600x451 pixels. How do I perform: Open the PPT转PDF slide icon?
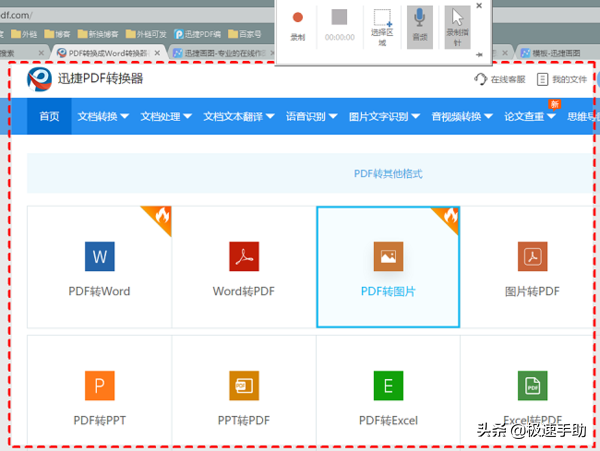[244, 386]
